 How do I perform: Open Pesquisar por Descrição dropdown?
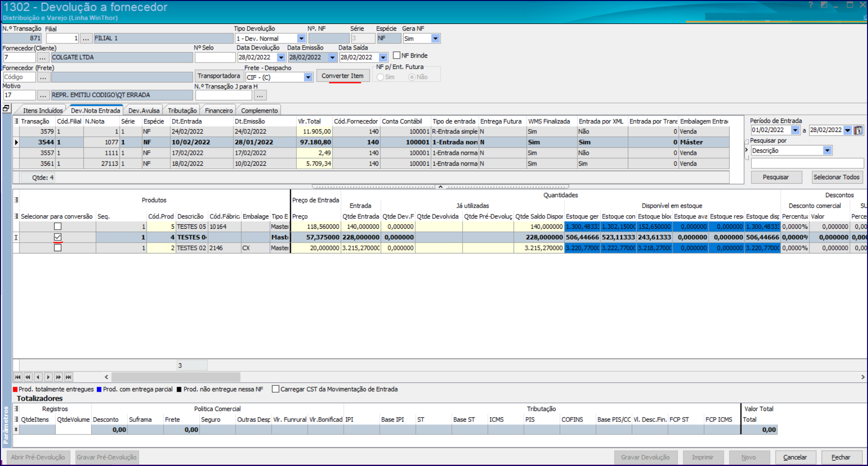pos(827,150)
